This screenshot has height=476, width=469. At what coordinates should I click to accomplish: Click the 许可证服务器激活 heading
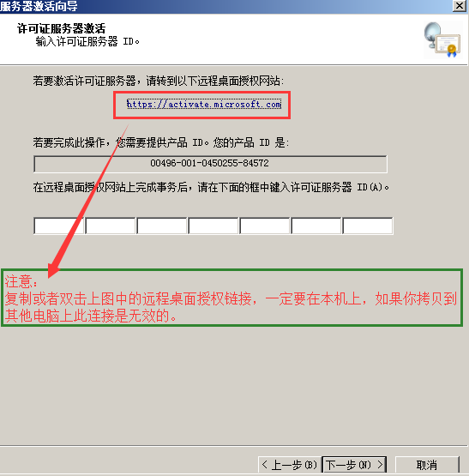pos(62,28)
